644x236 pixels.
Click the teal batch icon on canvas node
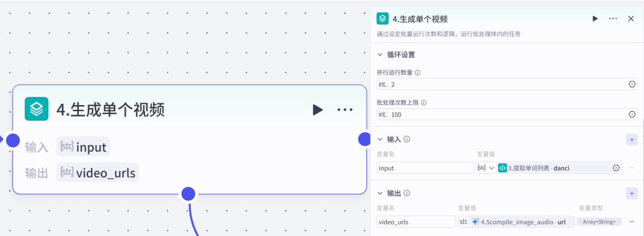(36, 109)
